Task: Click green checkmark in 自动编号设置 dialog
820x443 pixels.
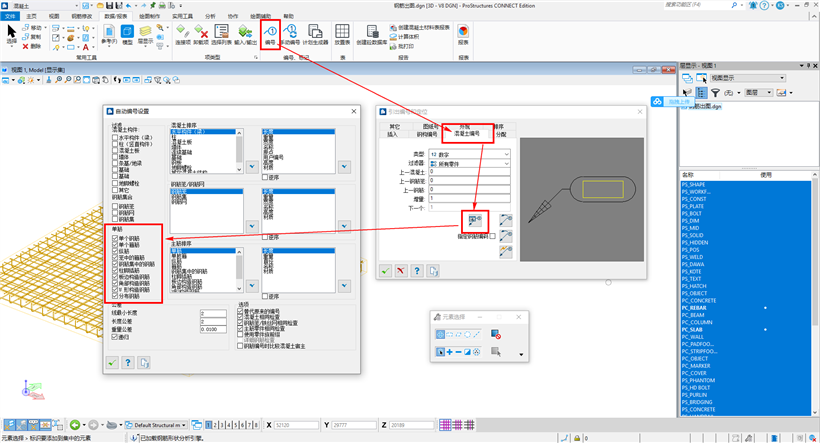Action: coord(113,362)
